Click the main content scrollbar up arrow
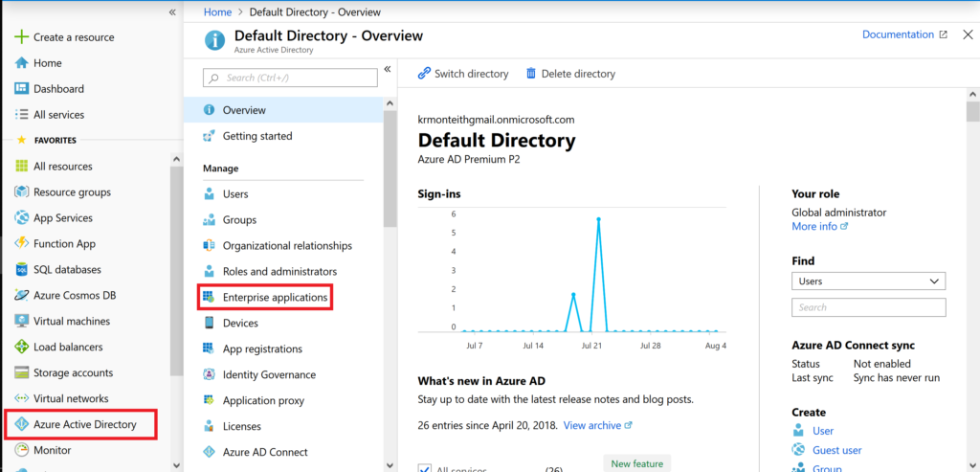Viewport: 980px width, 472px height. tap(972, 94)
